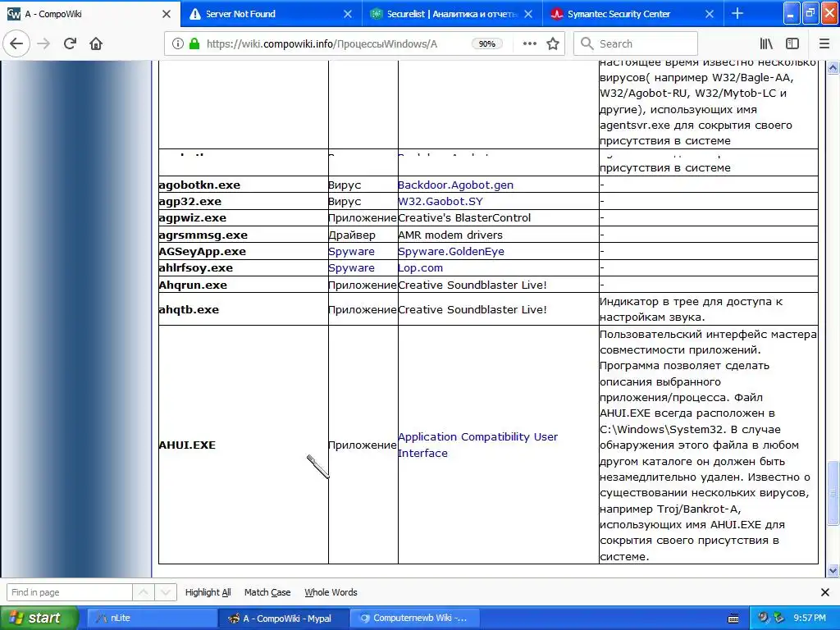Viewport: 840px width, 630px height.
Task: Bookmark this page with star icon
Action: click(553, 44)
